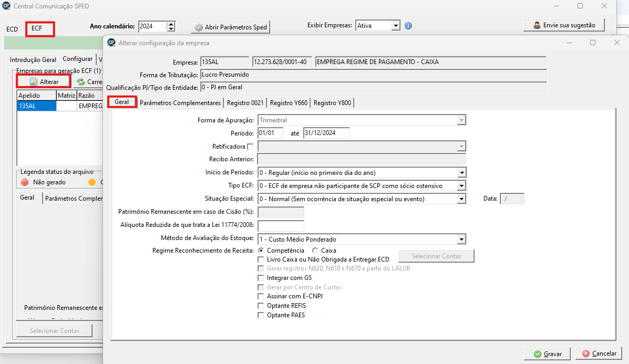Viewport: 629px width, 364px height.
Task: Click the blue info icon beside Exibir Empresas
Action: point(408,26)
